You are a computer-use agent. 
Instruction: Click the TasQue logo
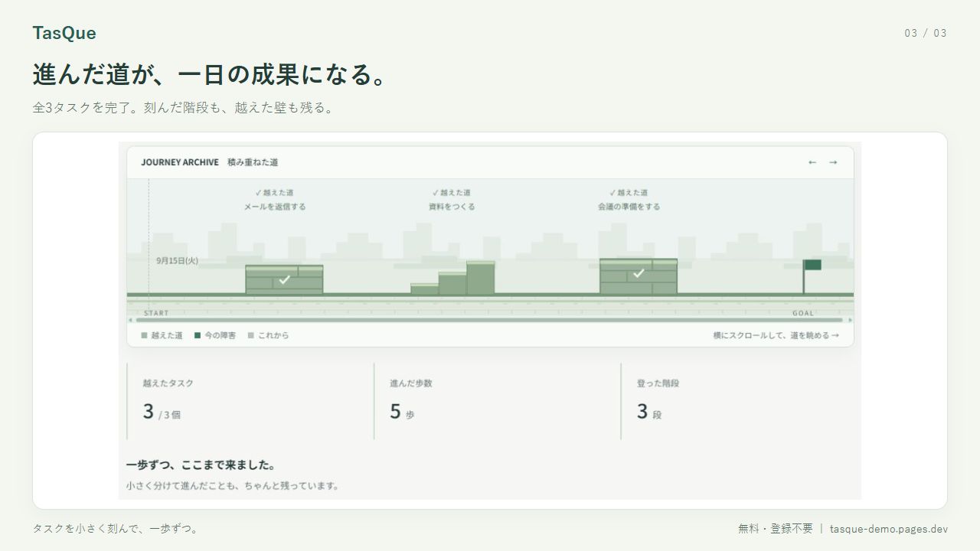[x=64, y=33]
